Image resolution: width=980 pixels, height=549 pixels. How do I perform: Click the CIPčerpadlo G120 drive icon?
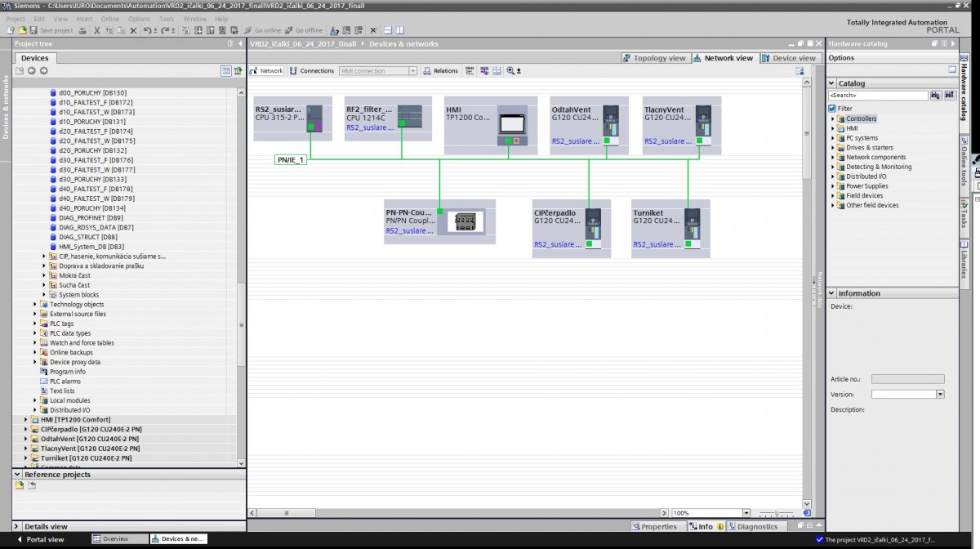point(593,230)
